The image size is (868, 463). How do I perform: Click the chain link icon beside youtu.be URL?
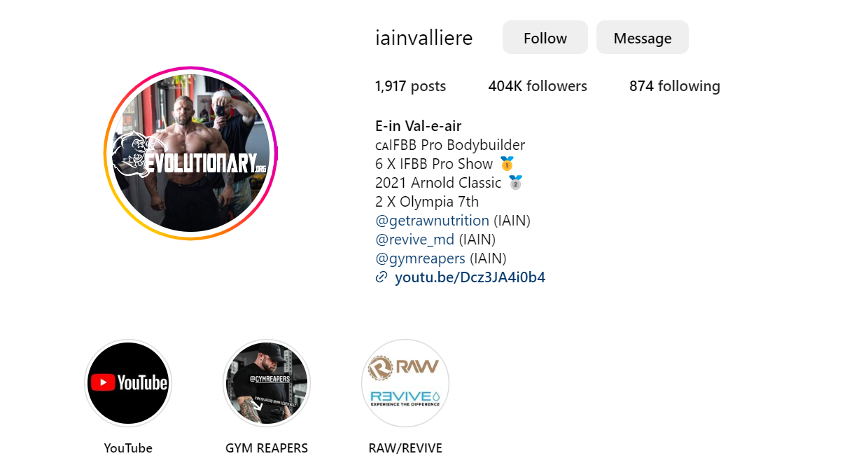tap(381, 277)
